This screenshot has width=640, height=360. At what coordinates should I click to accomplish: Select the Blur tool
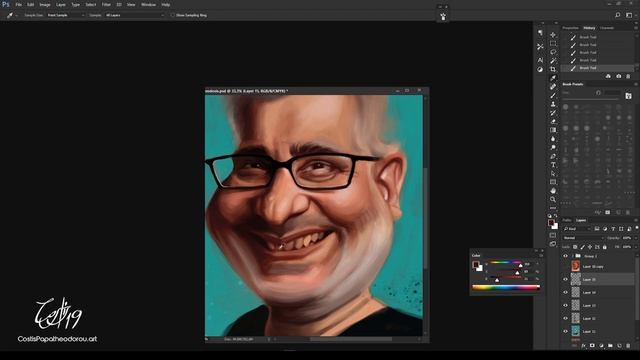click(x=553, y=139)
